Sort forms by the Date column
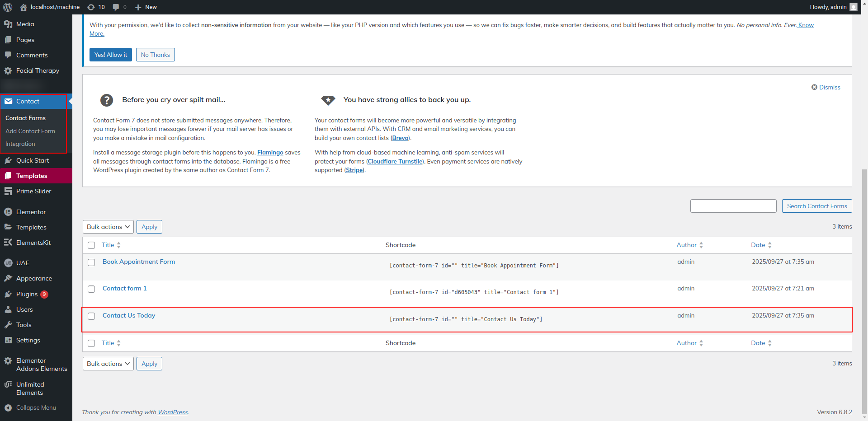 pyautogui.click(x=758, y=245)
